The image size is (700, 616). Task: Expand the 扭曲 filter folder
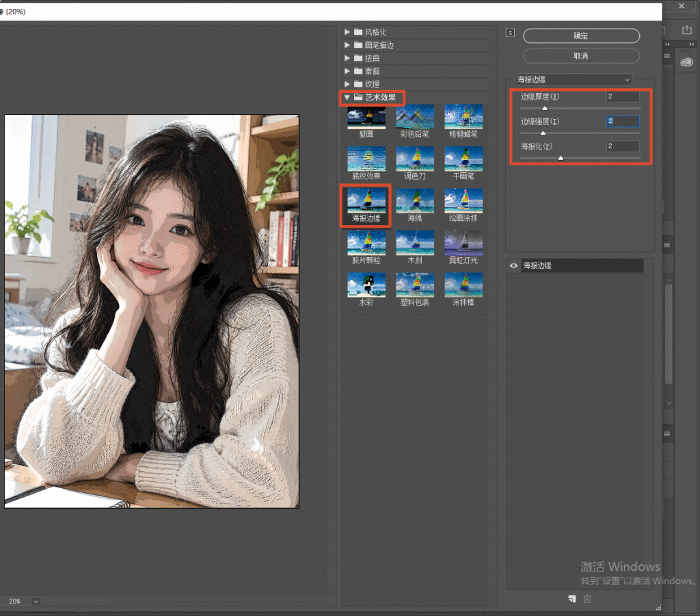point(347,58)
